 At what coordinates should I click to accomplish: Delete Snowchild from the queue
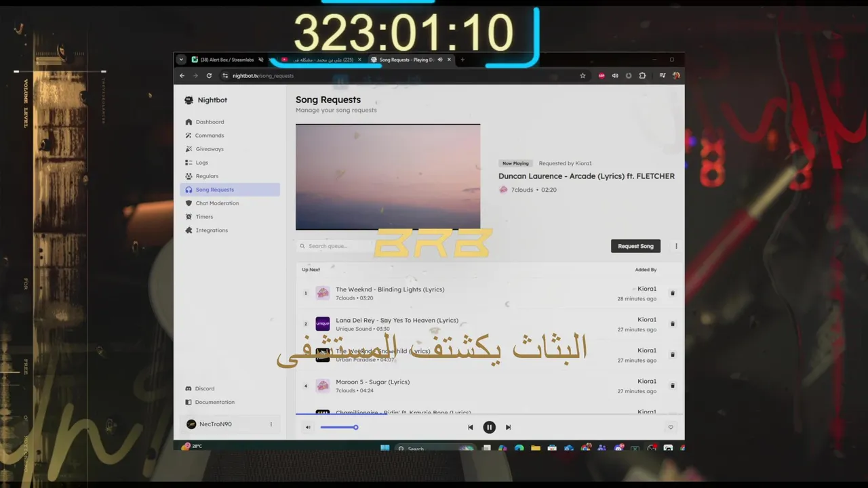(x=673, y=354)
